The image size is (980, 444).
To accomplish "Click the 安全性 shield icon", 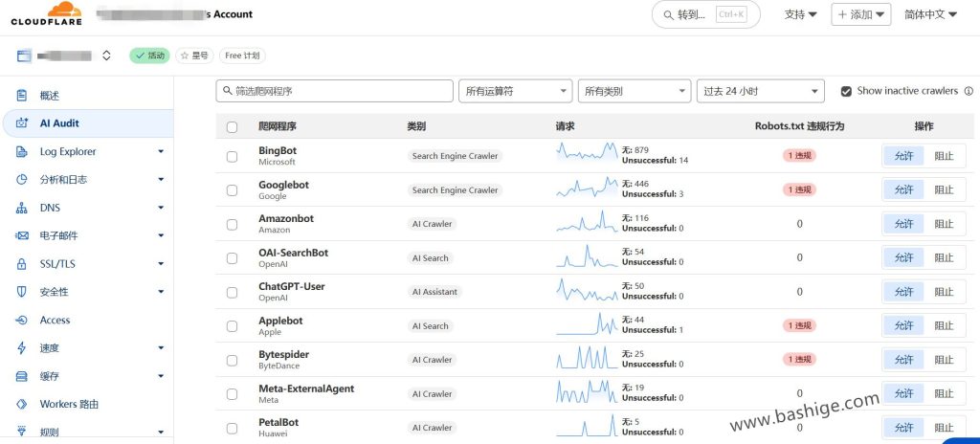I will (x=22, y=292).
